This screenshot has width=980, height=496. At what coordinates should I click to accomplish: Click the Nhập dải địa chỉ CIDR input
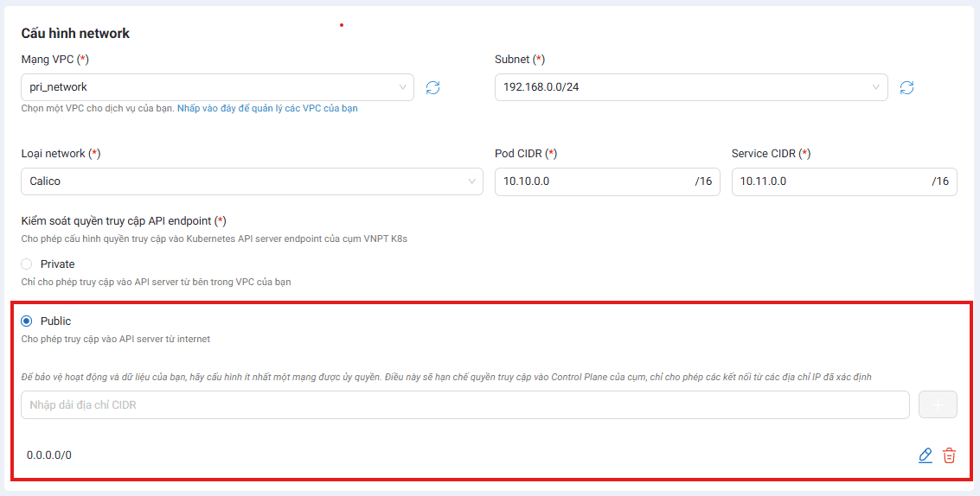click(x=464, y=405)
